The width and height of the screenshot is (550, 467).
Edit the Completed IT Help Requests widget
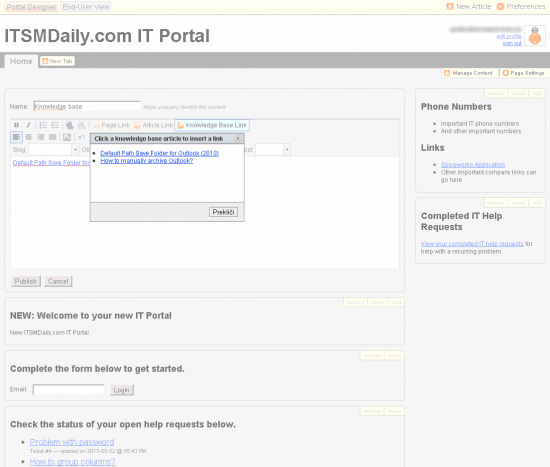[x=537, y=203]
